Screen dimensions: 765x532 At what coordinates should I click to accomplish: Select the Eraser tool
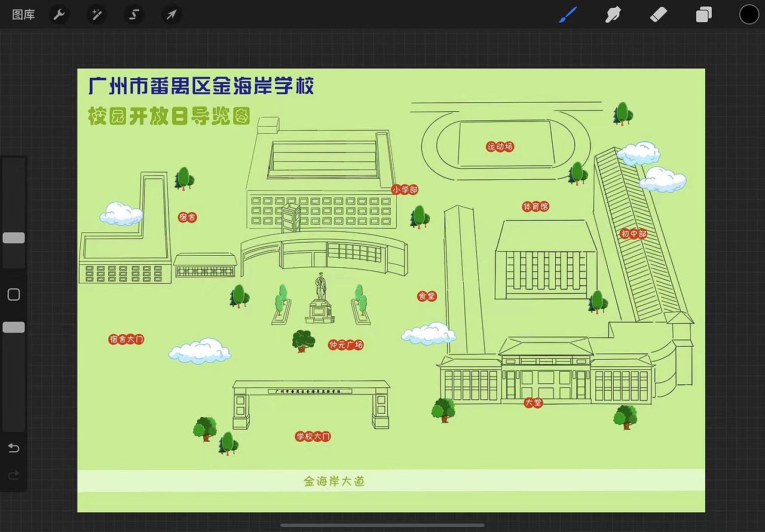coord(658,14)
